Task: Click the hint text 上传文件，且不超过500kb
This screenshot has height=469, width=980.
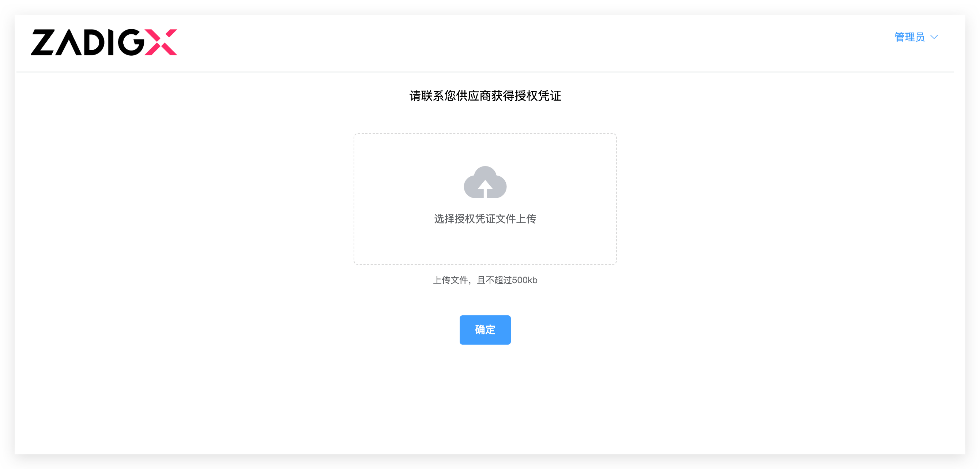Action: tap(485, 280)
